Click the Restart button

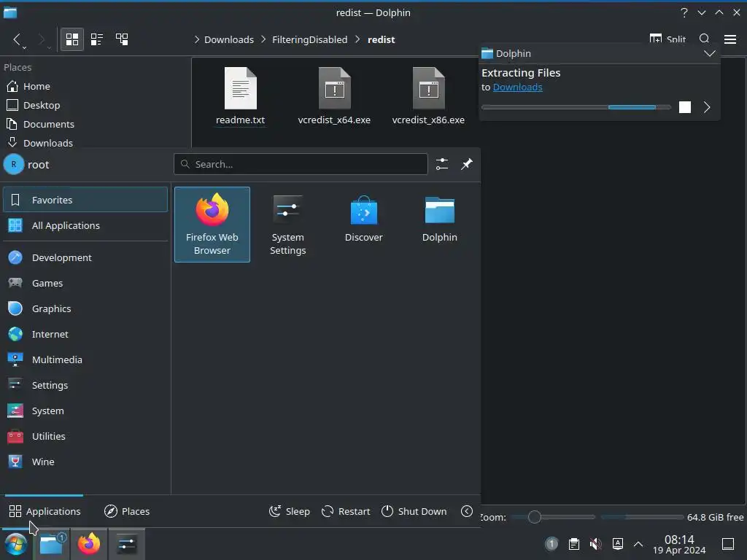coord(346,511)
